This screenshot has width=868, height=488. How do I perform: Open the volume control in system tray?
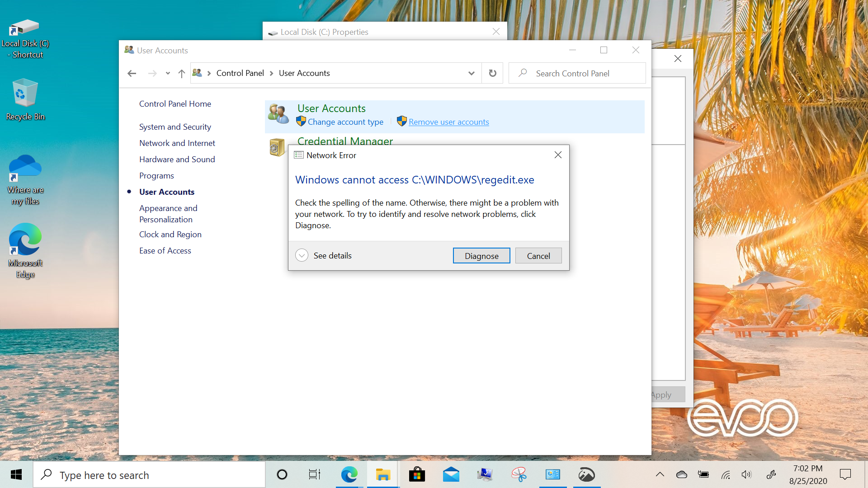(746, 474)
